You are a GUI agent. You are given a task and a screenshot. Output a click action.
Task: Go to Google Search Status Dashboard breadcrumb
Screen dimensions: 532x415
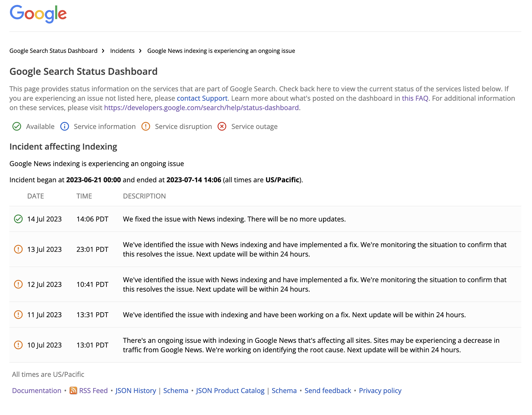coord(53,51)
